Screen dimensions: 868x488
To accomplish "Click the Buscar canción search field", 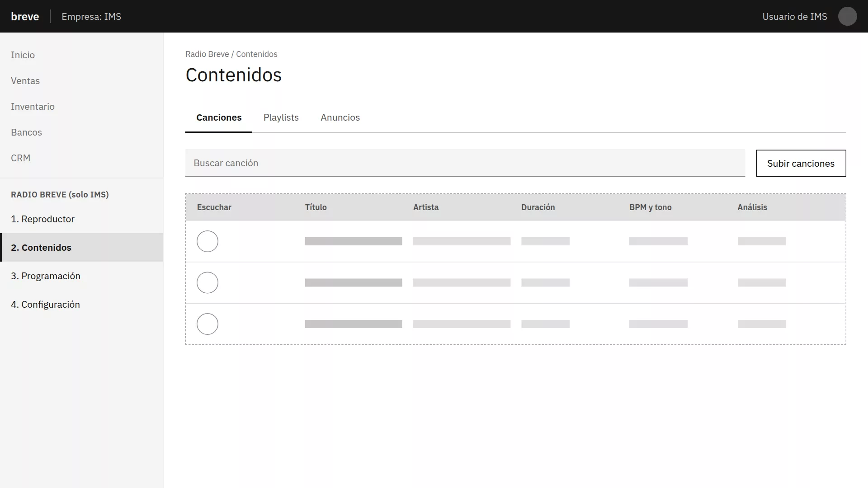I will [x=465, y=163].
